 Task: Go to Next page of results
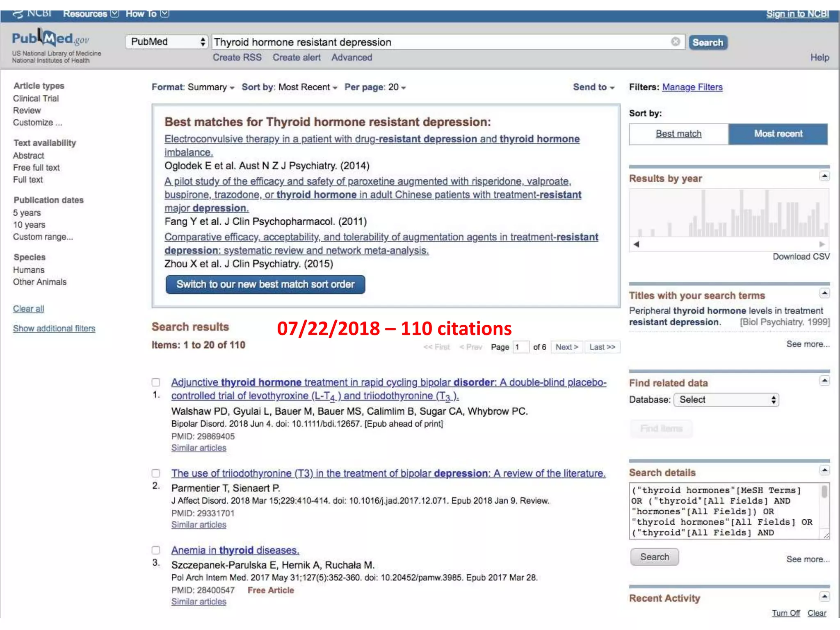566,347
